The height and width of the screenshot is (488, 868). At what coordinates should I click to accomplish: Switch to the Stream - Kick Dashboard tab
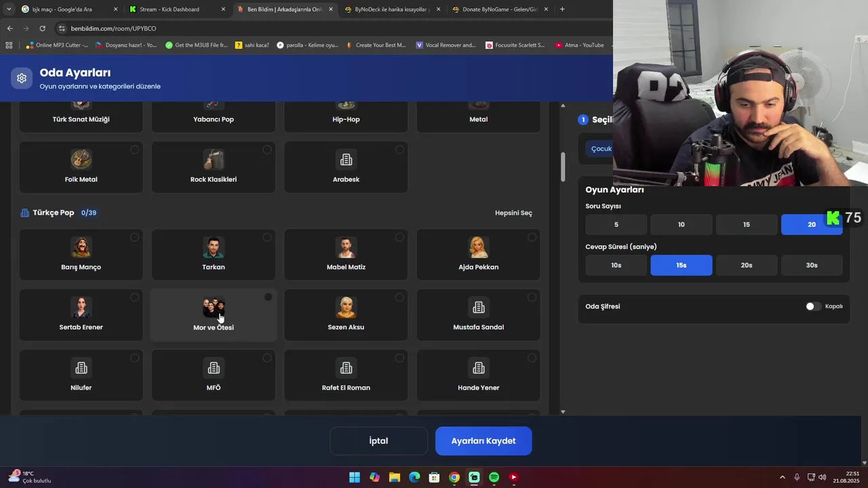(x=178, y=9)
